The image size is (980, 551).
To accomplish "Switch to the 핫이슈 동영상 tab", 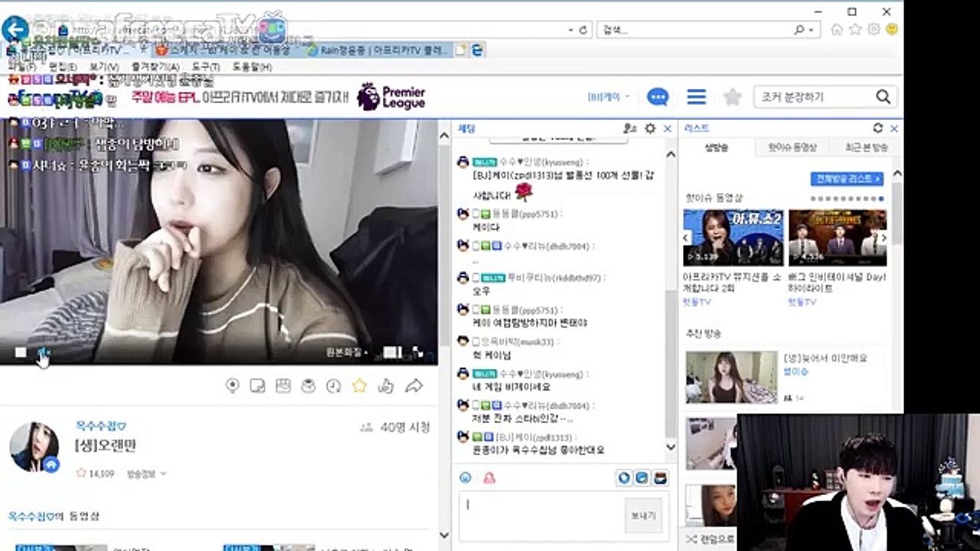I will tap(792, 148).
